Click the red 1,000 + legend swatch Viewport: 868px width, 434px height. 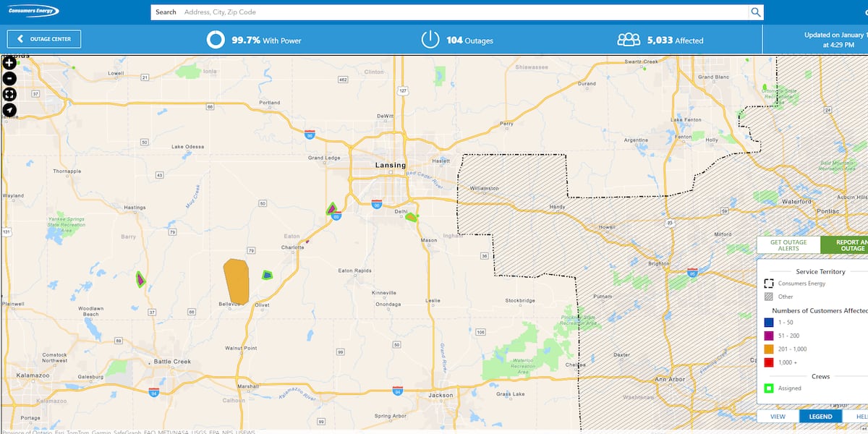[769, 362]
